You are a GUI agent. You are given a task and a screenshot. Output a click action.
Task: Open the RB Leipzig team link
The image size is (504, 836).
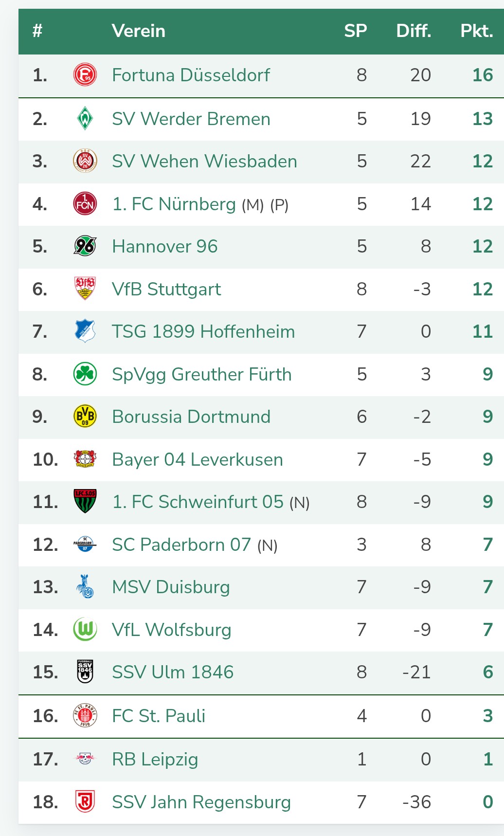[x=155, y=759]
